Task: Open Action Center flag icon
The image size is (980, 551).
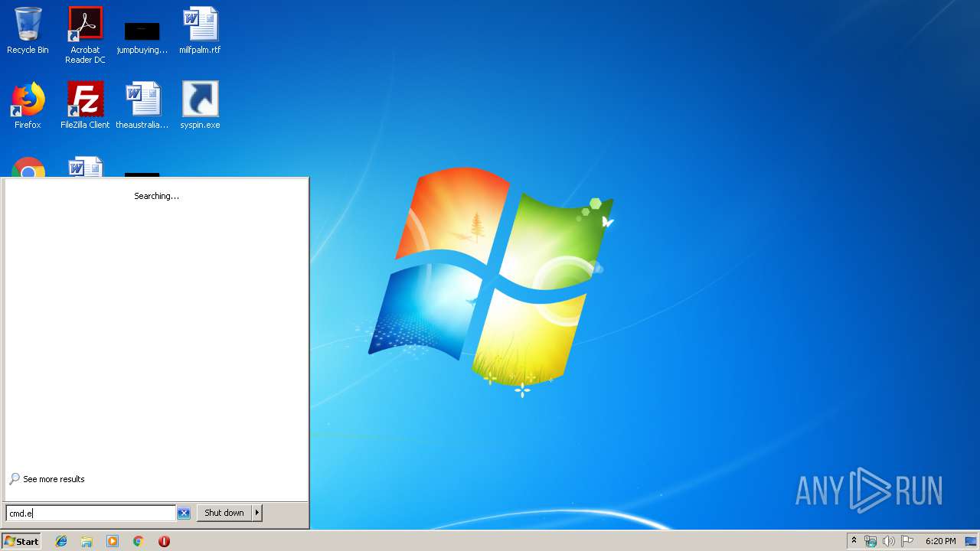Action: 907,541
